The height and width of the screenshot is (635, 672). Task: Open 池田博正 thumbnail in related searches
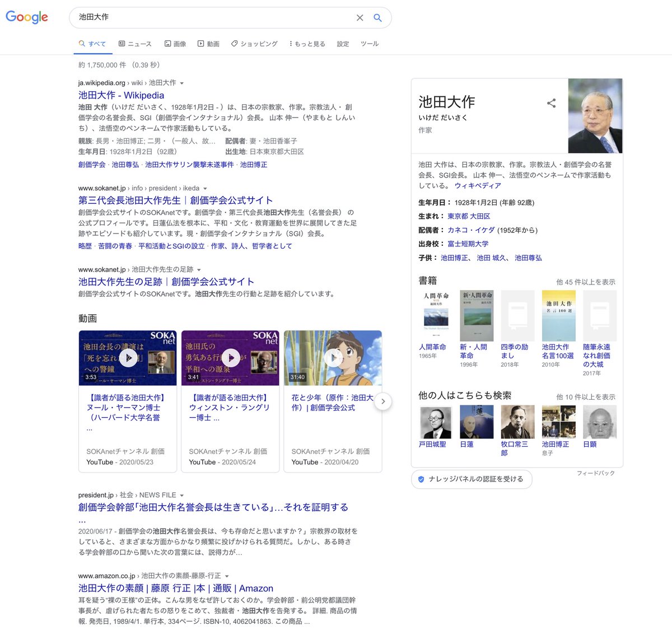[559, 422]
